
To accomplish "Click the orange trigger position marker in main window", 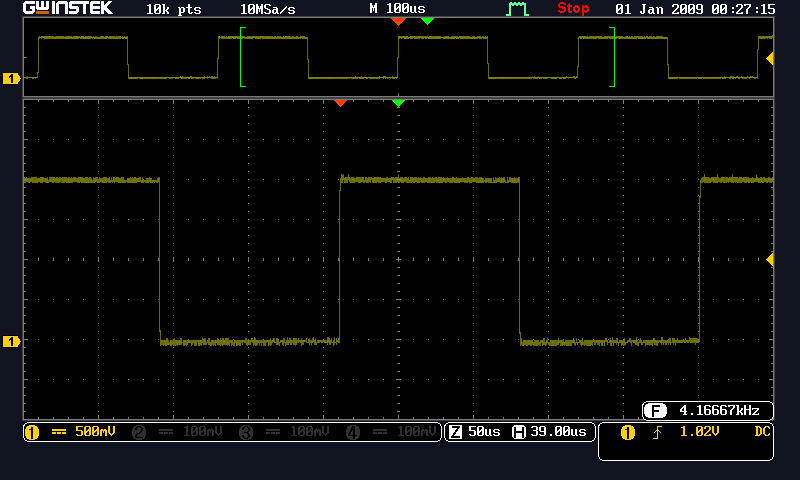I will (340, 103).
